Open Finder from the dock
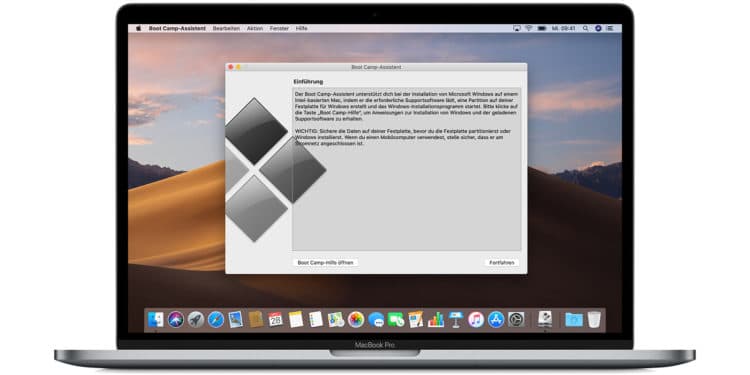This screenshot has height=375, width=750. tap(155, 319)
